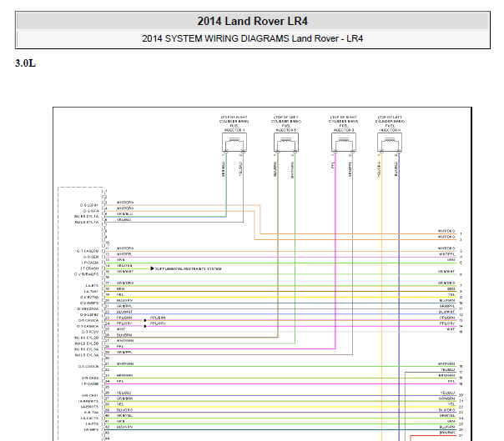The width and height of the screenshot is (504, 441).
Task: Click vertical GRN/BLU label under Injector 1
Action: pyautogui.click(x=223, y=169)
